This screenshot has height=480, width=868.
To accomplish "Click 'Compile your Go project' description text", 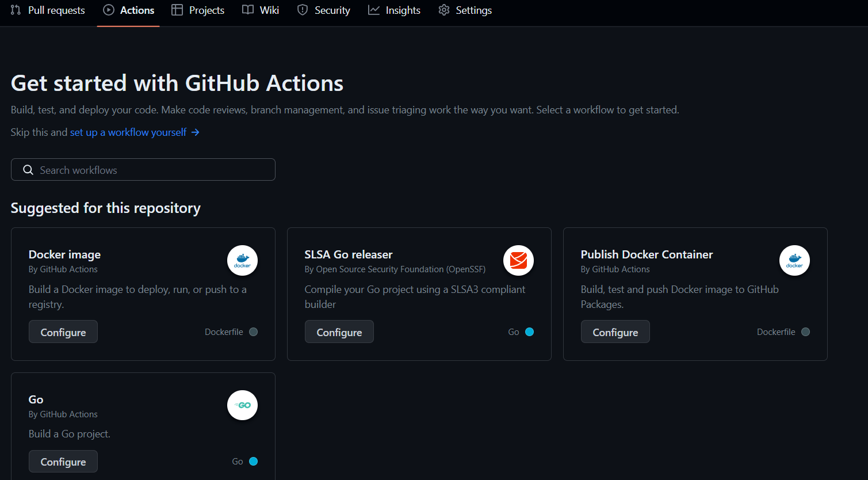I will [415, 297].
